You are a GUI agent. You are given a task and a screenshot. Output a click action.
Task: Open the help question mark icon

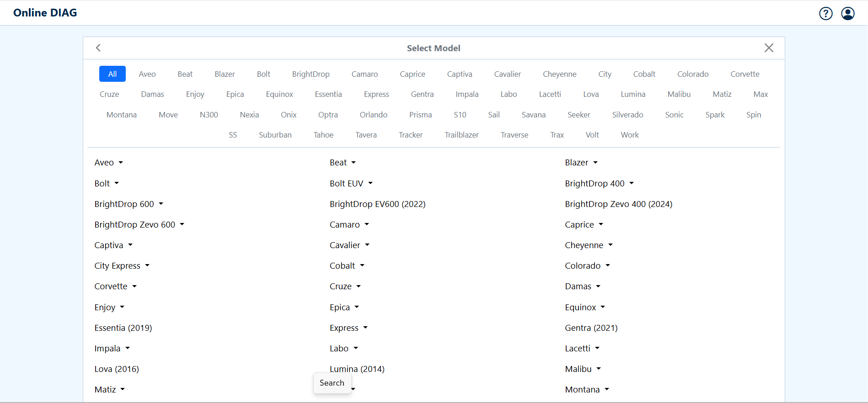pos(825,13)
